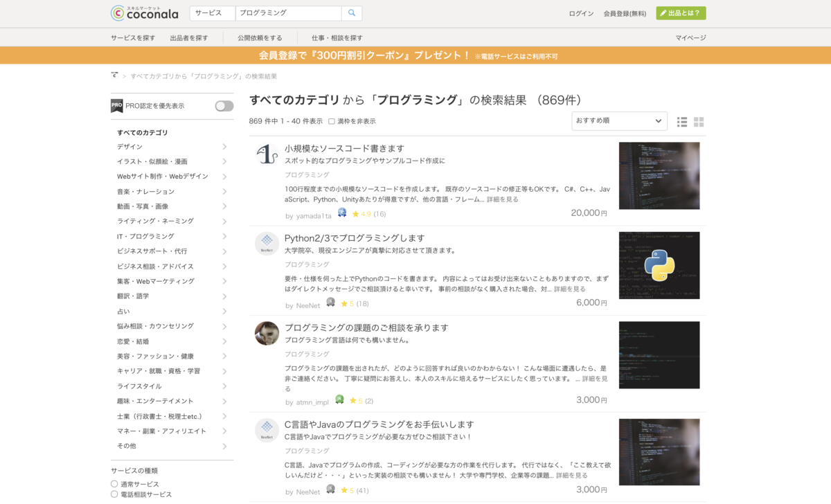Click seller name atmn_impl

[x=312, y=402]
